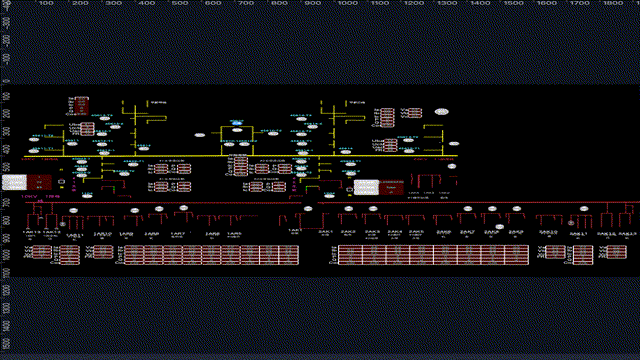Open the small measurement table under 1AK13

coord(41,252)
